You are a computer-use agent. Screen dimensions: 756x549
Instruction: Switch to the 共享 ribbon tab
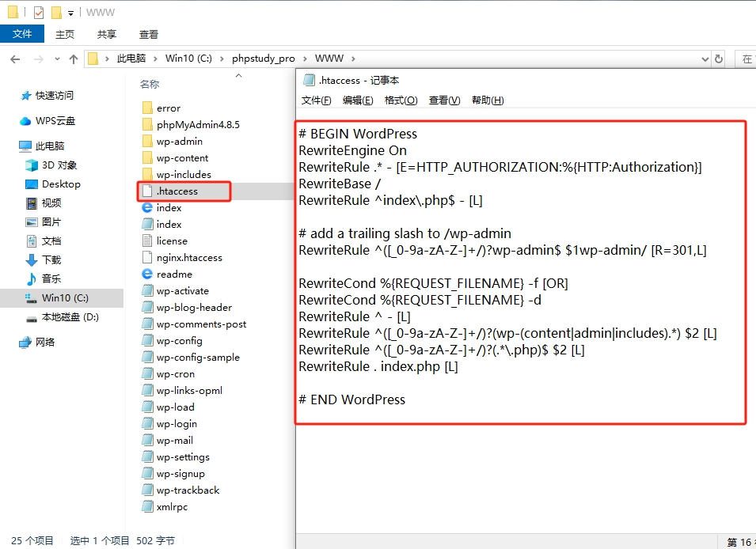pos(107,34)
